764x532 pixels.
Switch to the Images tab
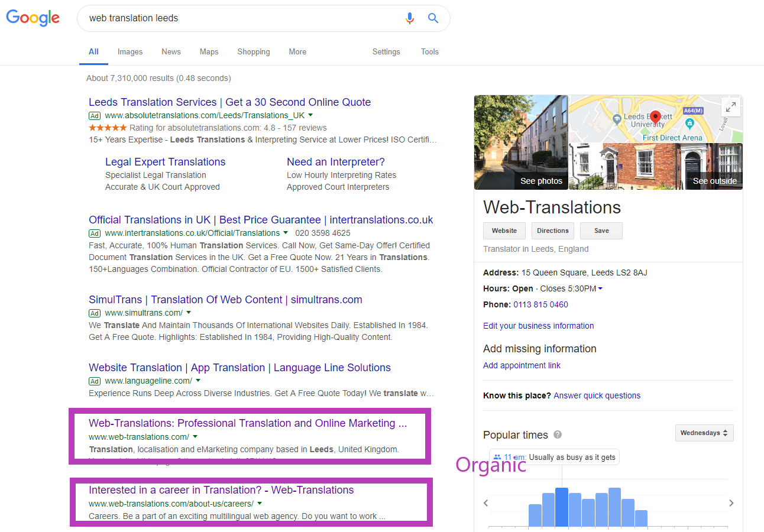click(130, 52)
